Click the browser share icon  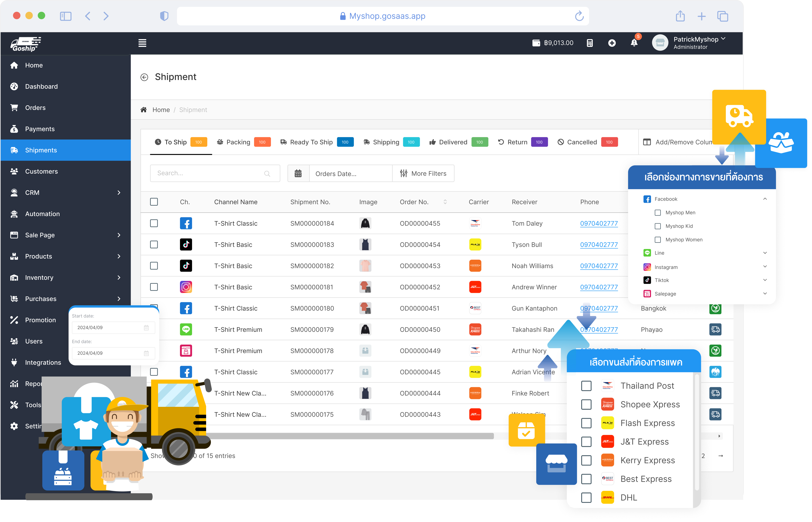point(680,16)
